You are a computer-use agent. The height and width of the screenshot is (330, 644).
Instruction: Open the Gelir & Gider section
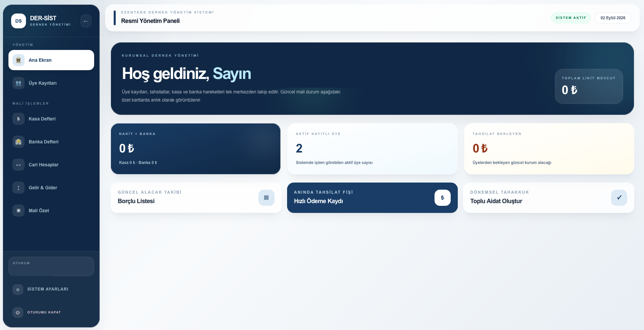(51, 188)
